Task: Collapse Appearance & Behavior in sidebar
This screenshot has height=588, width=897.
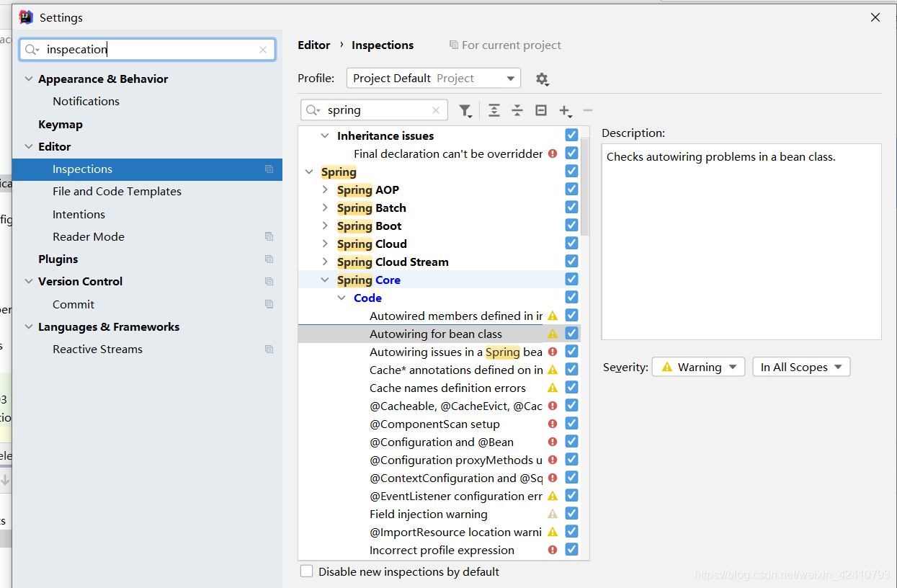Action: [29, 79]
